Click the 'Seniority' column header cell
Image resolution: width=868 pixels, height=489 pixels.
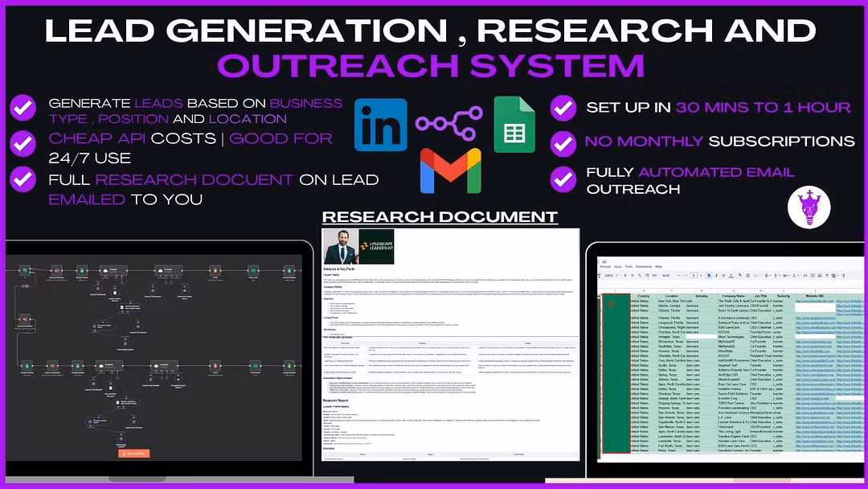(x=784, y=296)
